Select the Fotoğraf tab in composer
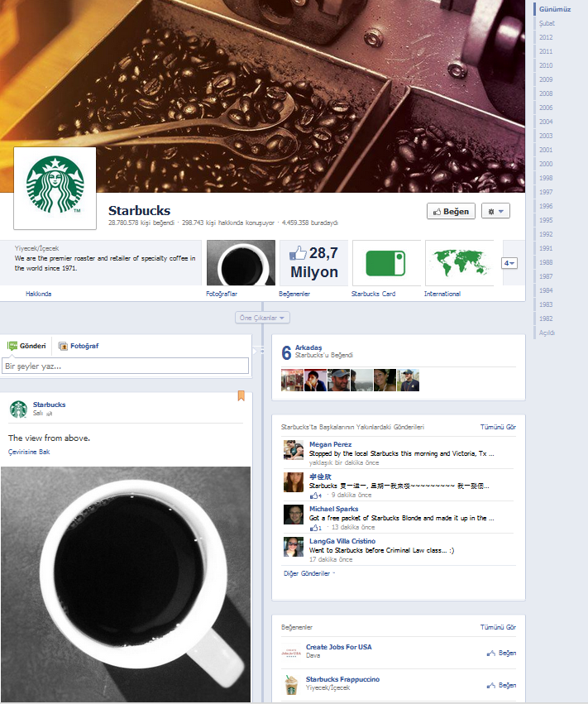 [79, 346]
